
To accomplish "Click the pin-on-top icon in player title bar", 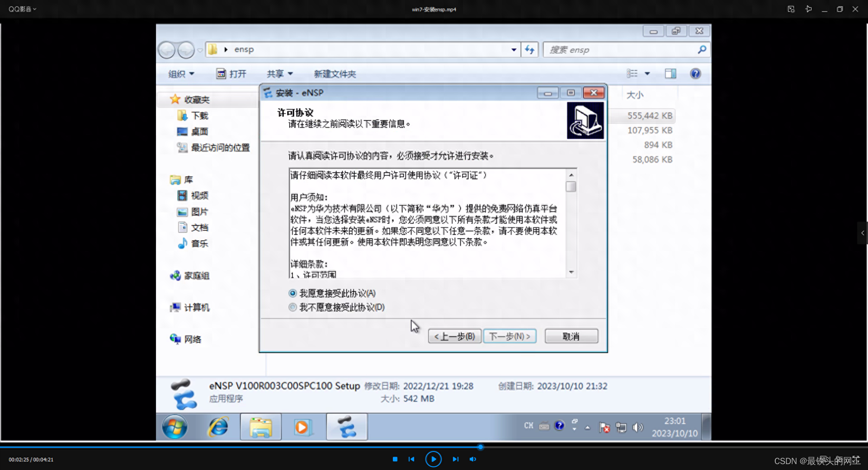I will tap(808, 9).
